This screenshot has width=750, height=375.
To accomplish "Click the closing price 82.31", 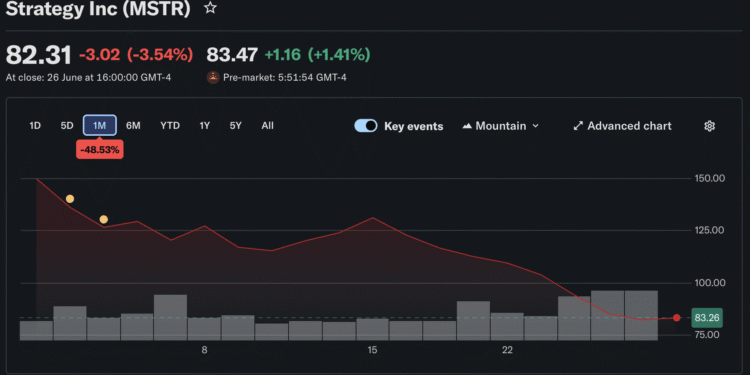I will pos(39,55).
